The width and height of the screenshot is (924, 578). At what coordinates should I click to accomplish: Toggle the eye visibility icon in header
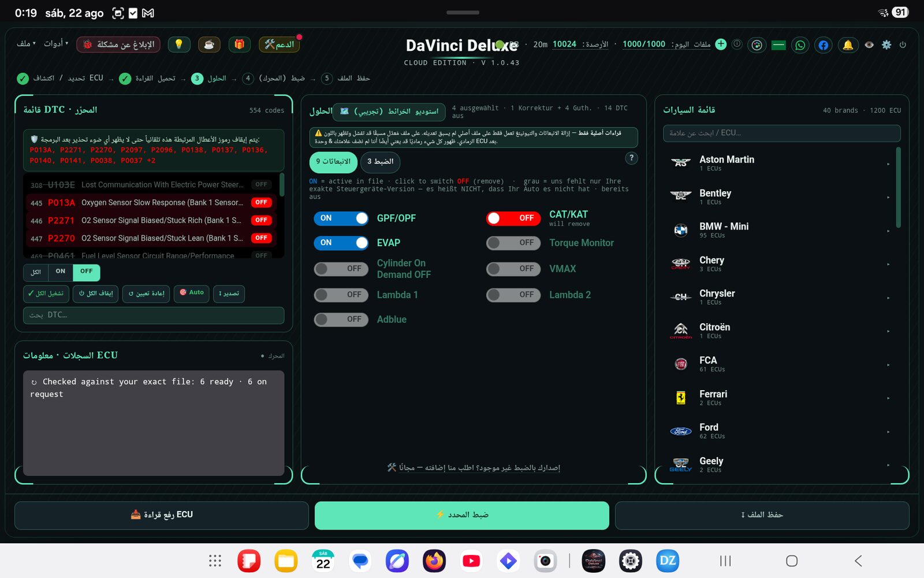[x=869, y=45]
